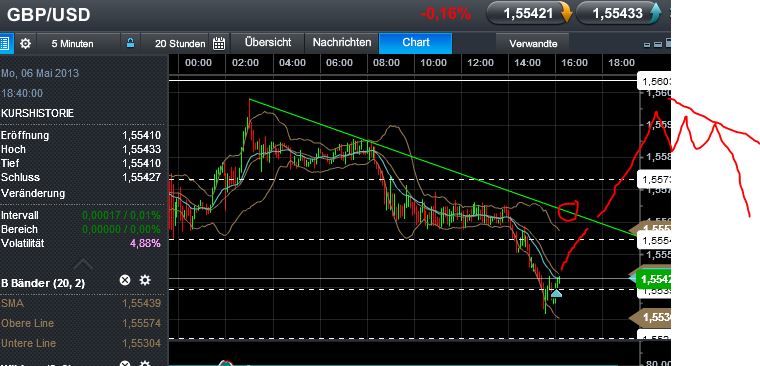This screenshot has width=760, height=366.
Task: Click the Intervall row value
Action: 121,215
